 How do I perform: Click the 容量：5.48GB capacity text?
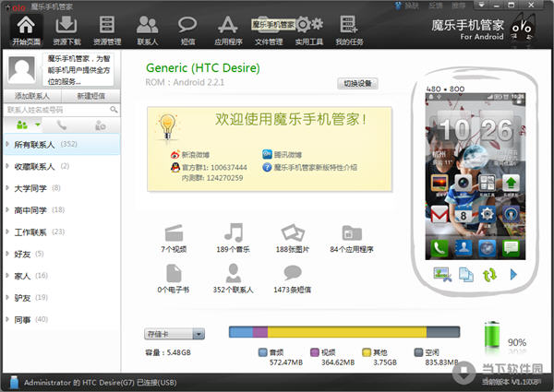point(168,352)
